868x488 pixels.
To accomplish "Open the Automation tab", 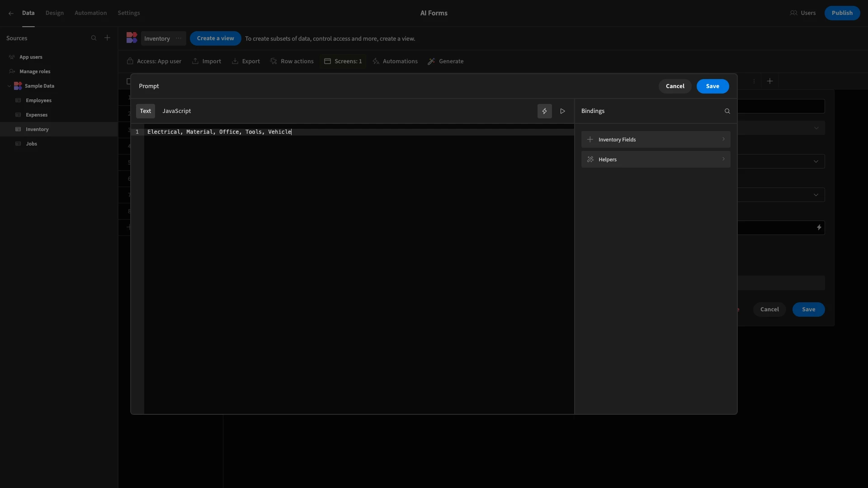I will [x=90, y=13].
